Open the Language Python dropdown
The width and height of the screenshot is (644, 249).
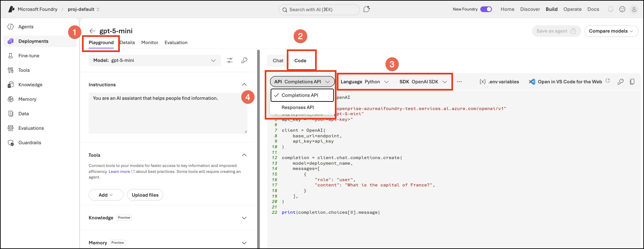coord(365,82)
